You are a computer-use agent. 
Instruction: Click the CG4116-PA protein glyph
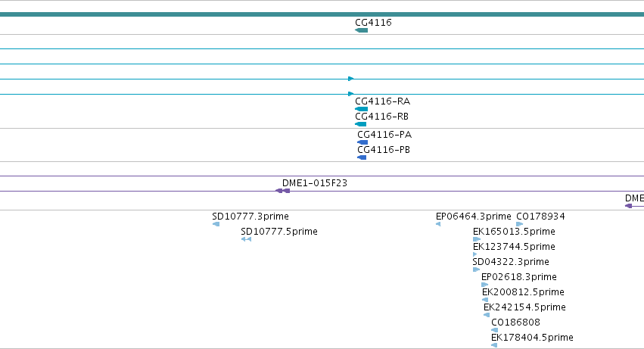(x=362, y=142)
